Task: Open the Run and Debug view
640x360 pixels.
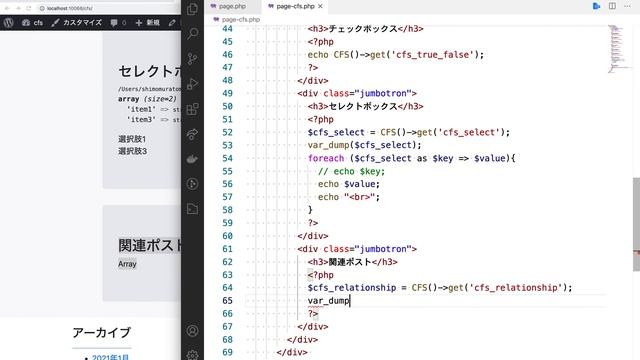Action: click(192, 84)
